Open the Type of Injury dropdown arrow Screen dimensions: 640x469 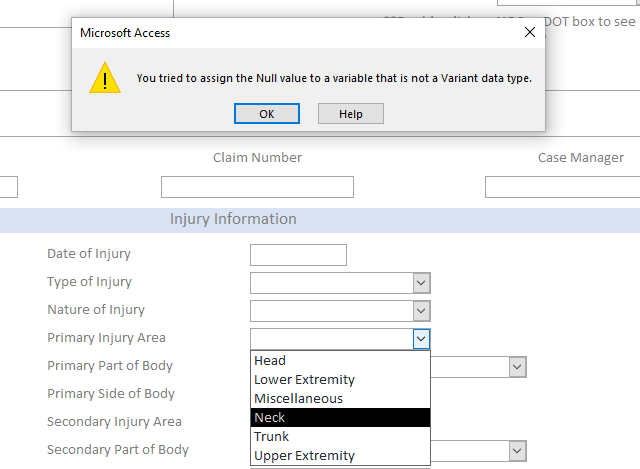click(x=421, y=283)
